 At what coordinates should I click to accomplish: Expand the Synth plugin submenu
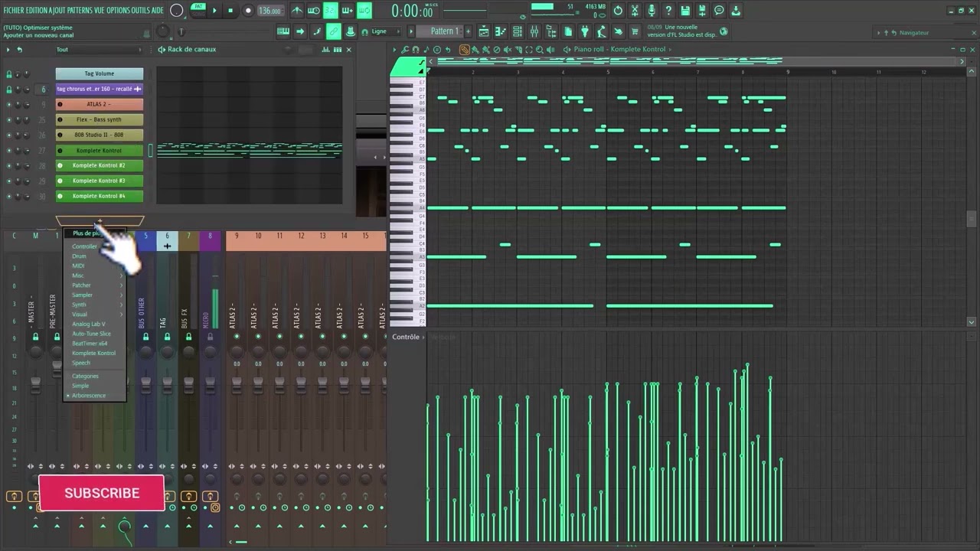coord(95,305)
